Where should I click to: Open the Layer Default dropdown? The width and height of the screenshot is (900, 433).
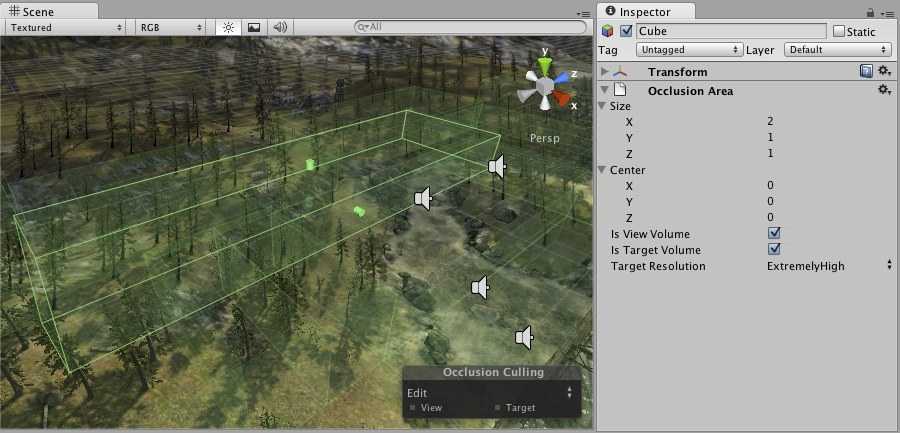[837, 50]
